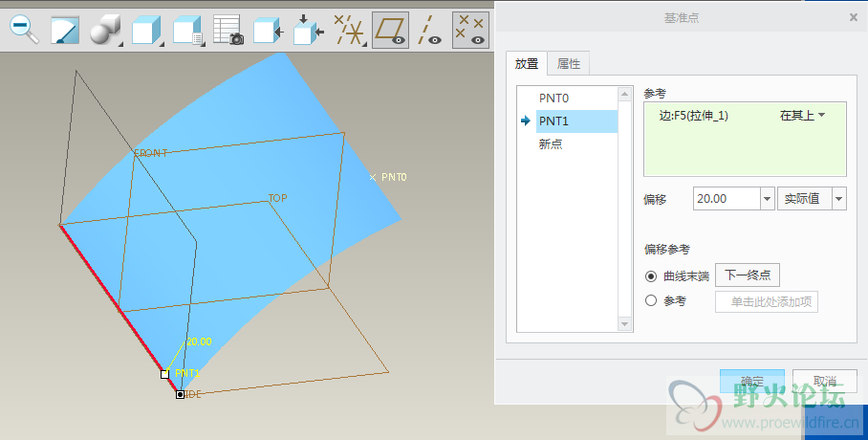Switch to the 属性 tab

tap(569, 64)
